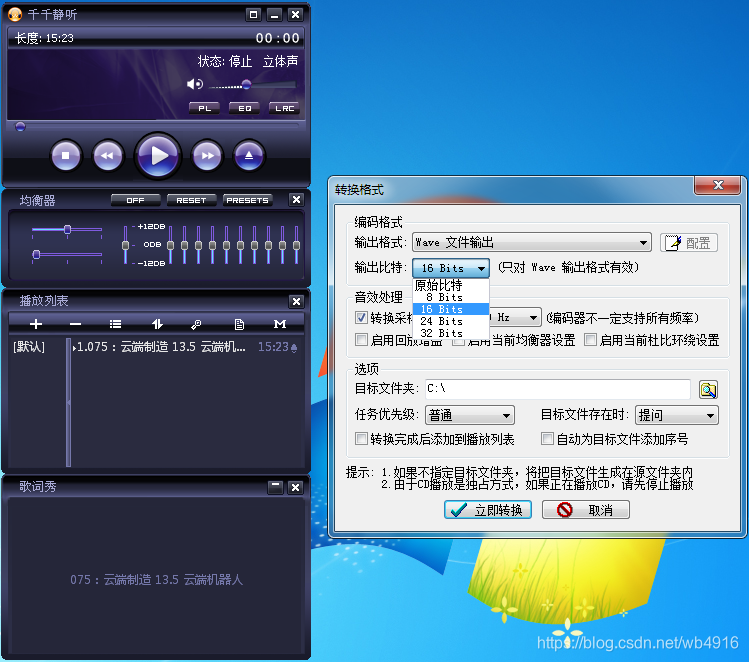Open encoder 配置 configuration button
The height and width of the screenshot is (662, 749).
(689, 243)
